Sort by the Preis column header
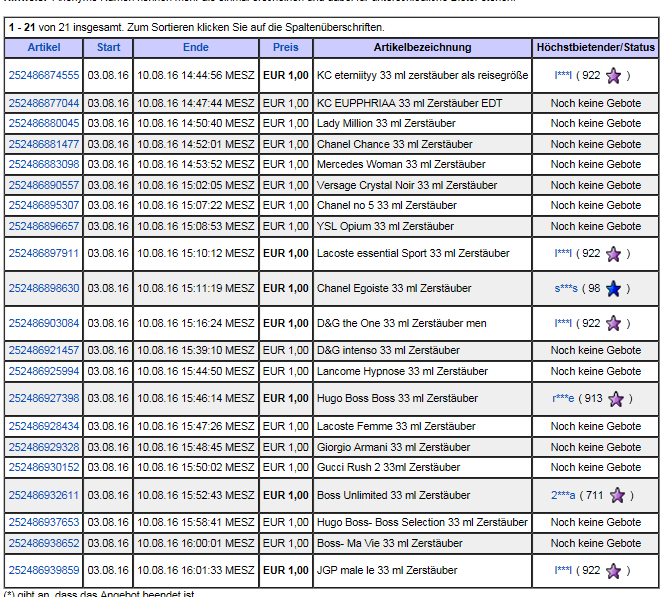Screen dimensions: 667x597 [286, 47]
